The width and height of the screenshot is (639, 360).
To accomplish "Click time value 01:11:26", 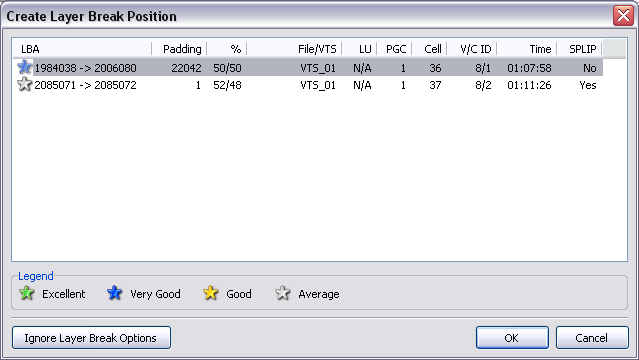I will pyautogui.click(x=529, y=85).
